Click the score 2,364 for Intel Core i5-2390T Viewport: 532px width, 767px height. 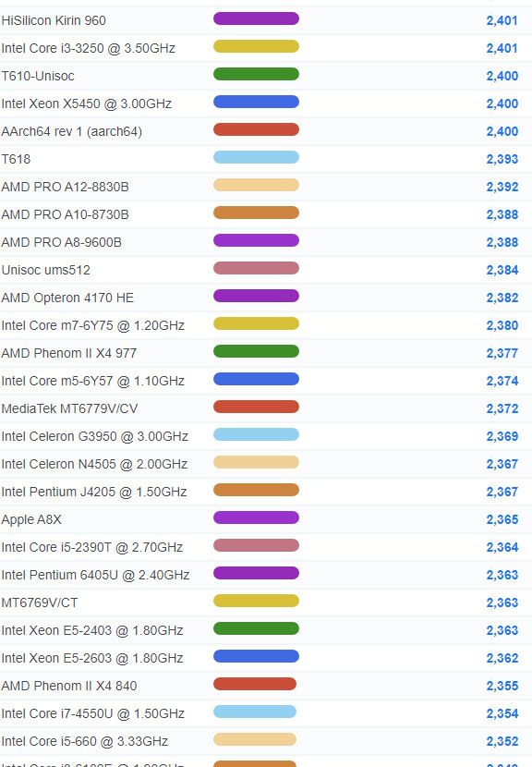coord(502,547)
